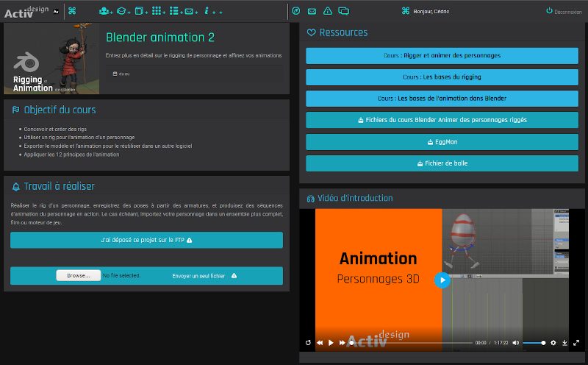Open the users group menu icon

click(105, 11)
